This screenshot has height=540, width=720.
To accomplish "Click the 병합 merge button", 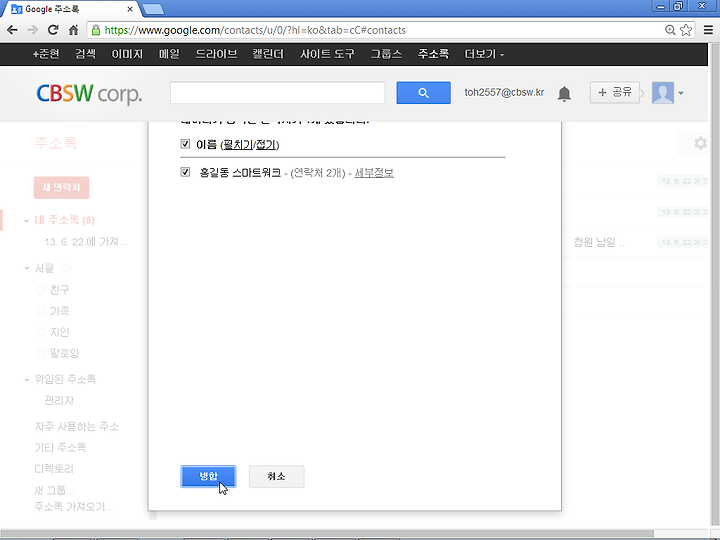I will click(x=208, y=476).
